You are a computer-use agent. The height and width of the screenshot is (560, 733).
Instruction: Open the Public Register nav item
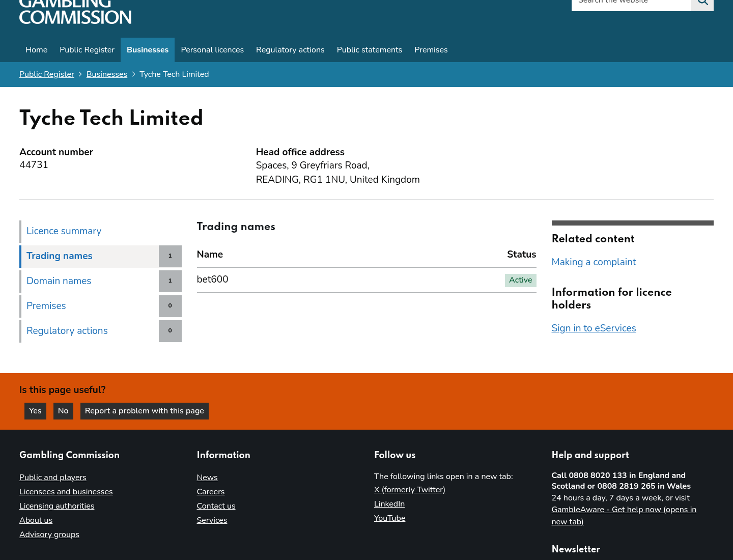[x=87, y=50]
